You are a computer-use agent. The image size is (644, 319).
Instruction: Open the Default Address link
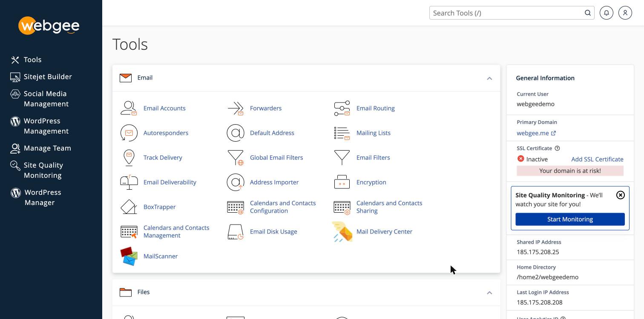272,133
